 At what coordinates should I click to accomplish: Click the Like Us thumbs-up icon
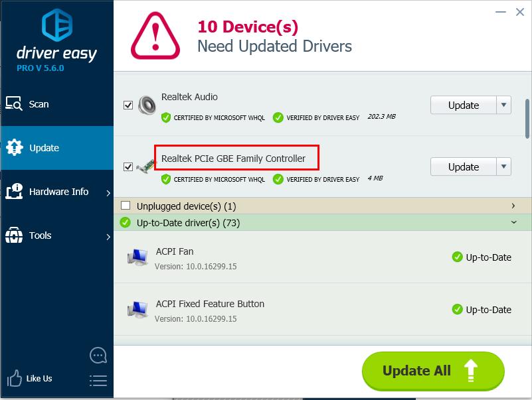click(x=15, y=379)
